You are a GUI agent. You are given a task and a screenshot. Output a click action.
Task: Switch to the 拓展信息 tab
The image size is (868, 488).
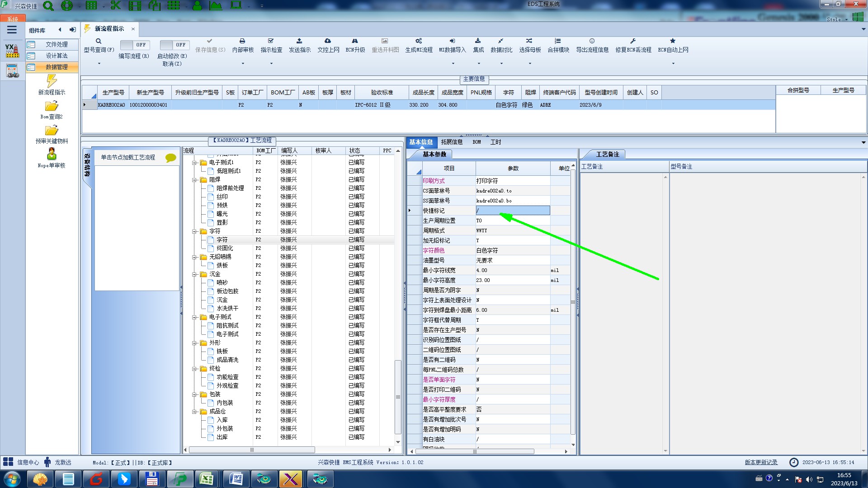click(x=452, y=142)
